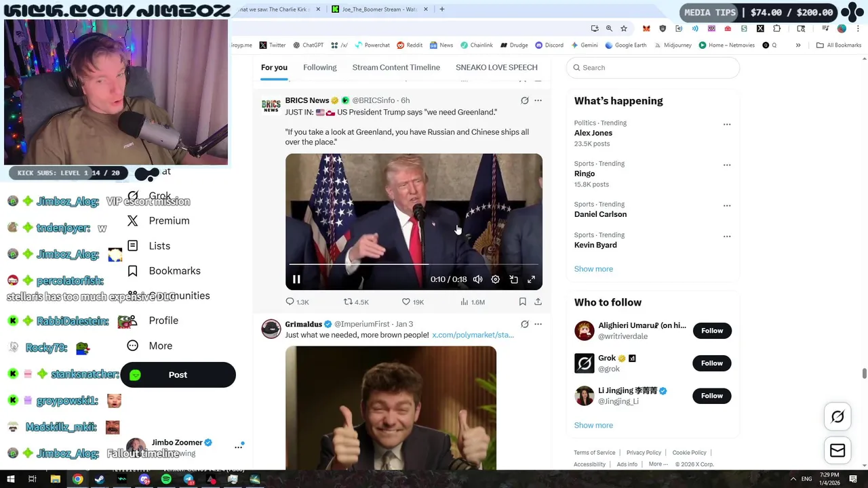Follow the Grok account
This screenshot has width=868, height=488.
pos(712,363)
